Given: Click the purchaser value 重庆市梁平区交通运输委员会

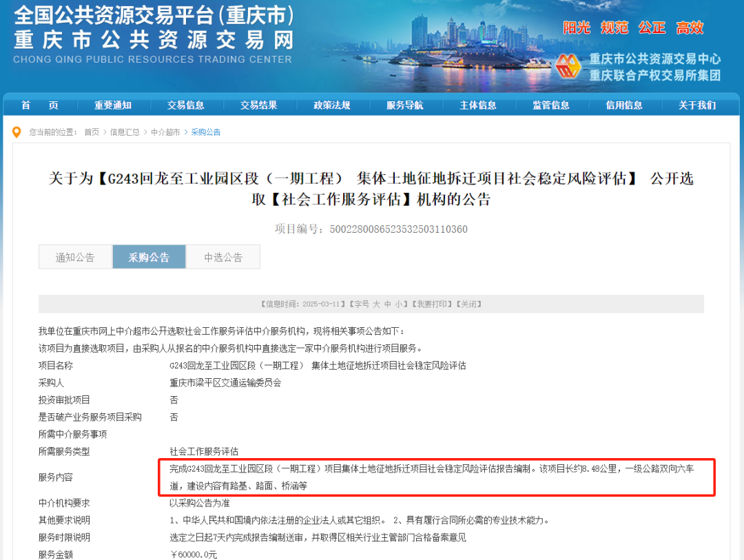Looking at the screenshot, I should (x=225, y=382).
